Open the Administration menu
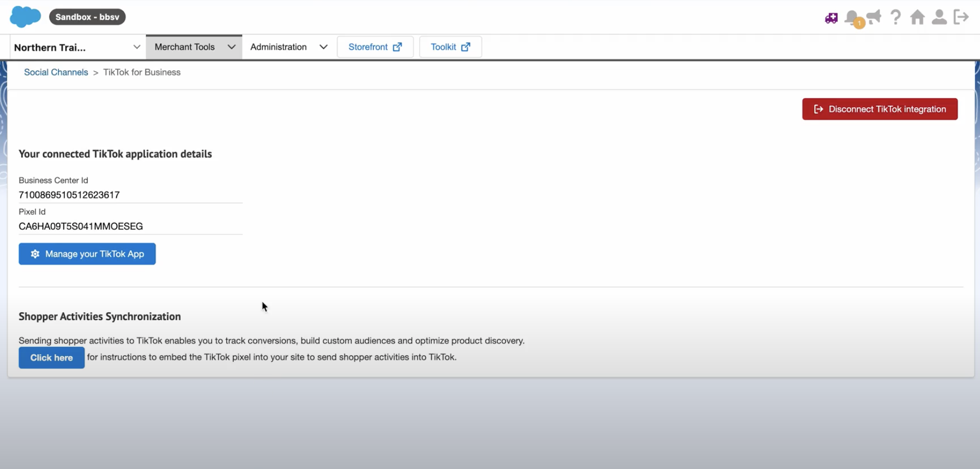This screenshot has width=980, height=469. coord(289,47)
